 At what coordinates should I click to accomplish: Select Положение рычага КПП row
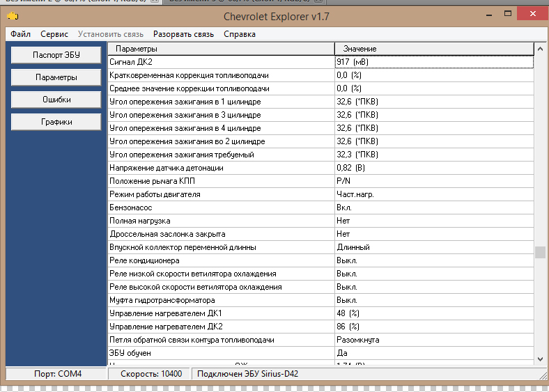pos(320,181)
